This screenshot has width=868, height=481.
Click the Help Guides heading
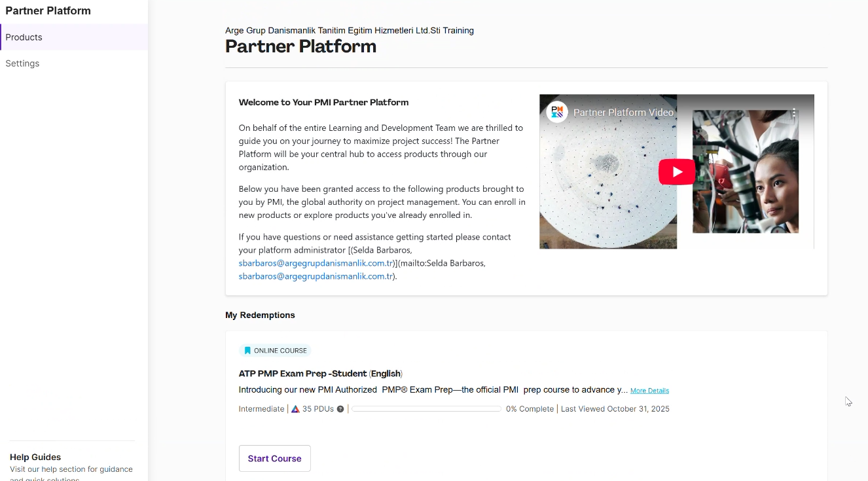[35, 457]
